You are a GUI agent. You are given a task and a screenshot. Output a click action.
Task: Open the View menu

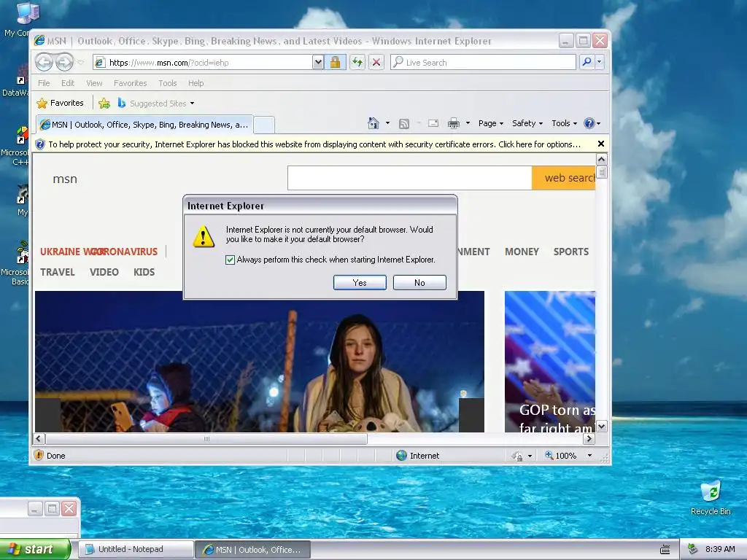tap(94, 83)
